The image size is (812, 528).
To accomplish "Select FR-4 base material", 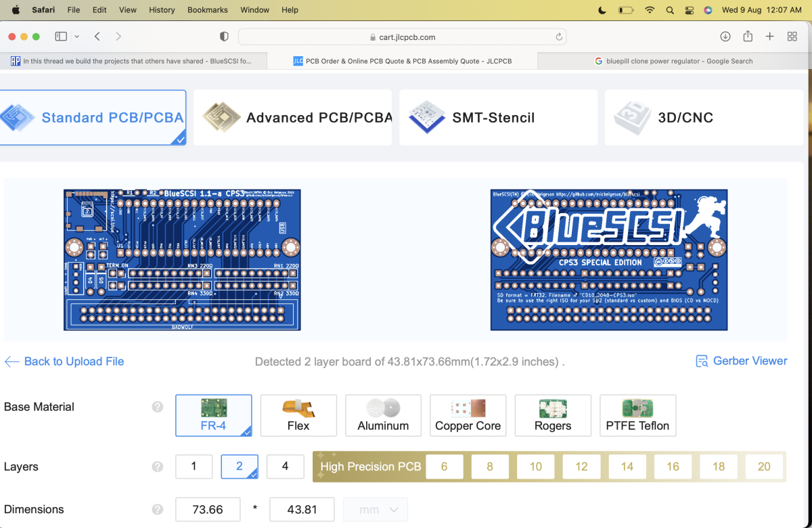I will [214, 416].
